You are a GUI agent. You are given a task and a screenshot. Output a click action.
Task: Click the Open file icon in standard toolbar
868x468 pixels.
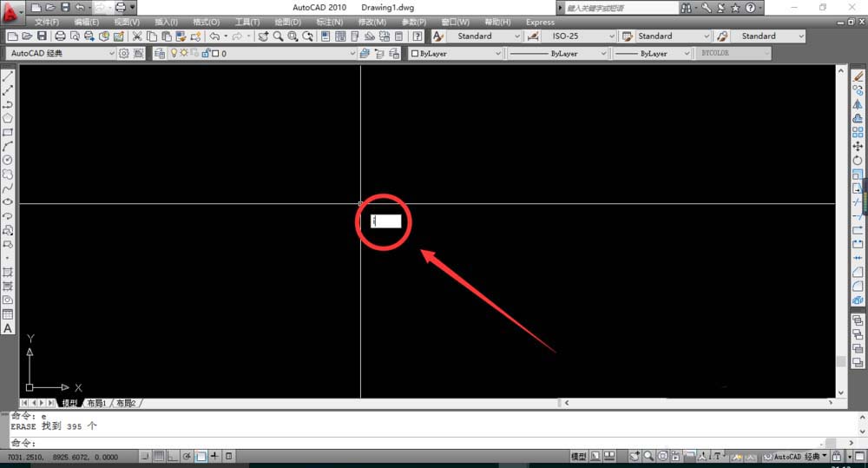(x=27, y=36)
